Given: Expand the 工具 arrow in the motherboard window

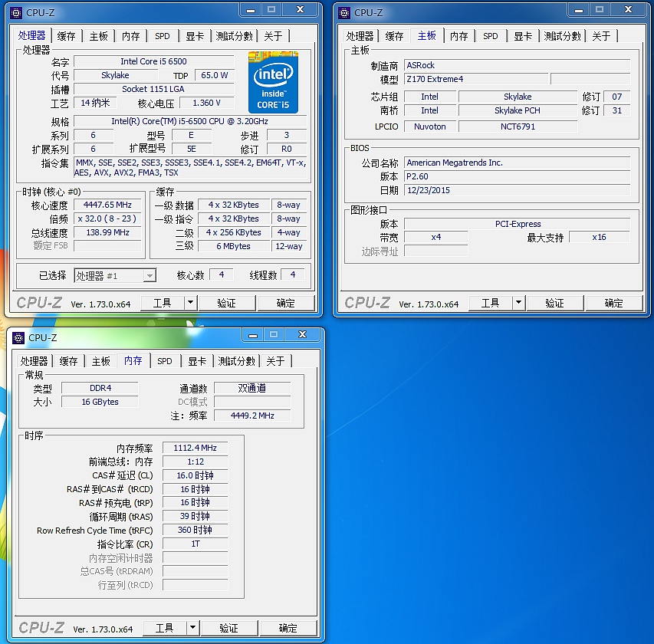Looking at the screenshot, I should click(x=519, y=303).
